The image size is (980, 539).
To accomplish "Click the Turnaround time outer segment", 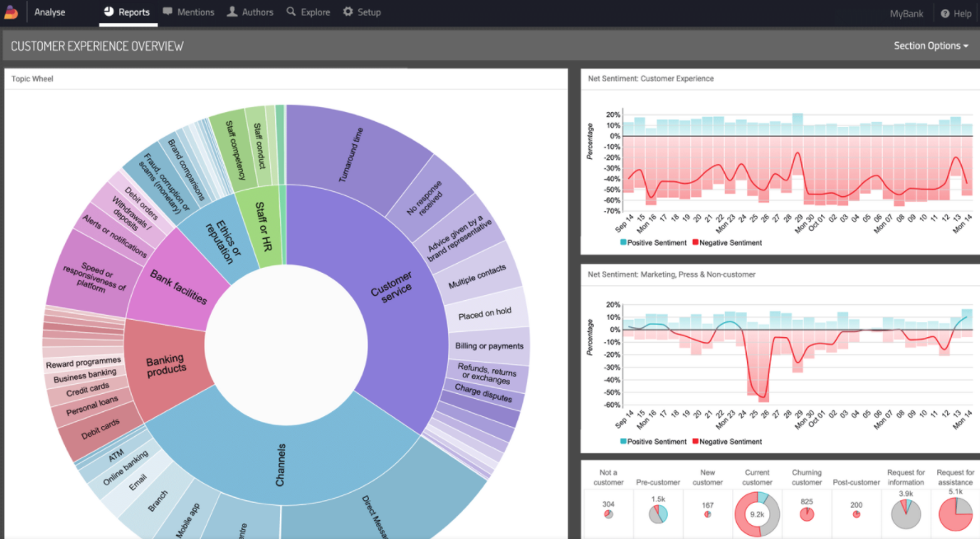I will coord(351,155).
